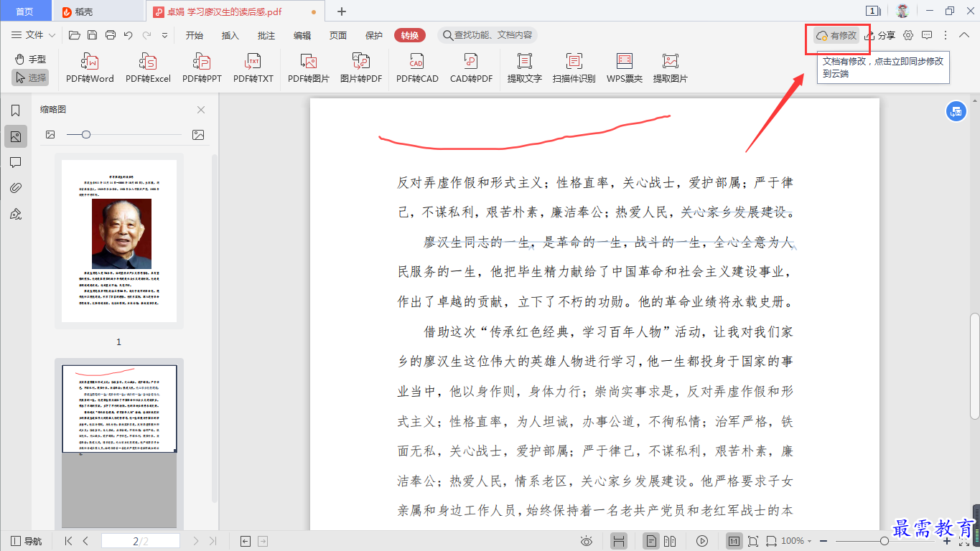Open the feedback chat bubble icon
Viewport: 980px width, 551px height.
[927, 35]
